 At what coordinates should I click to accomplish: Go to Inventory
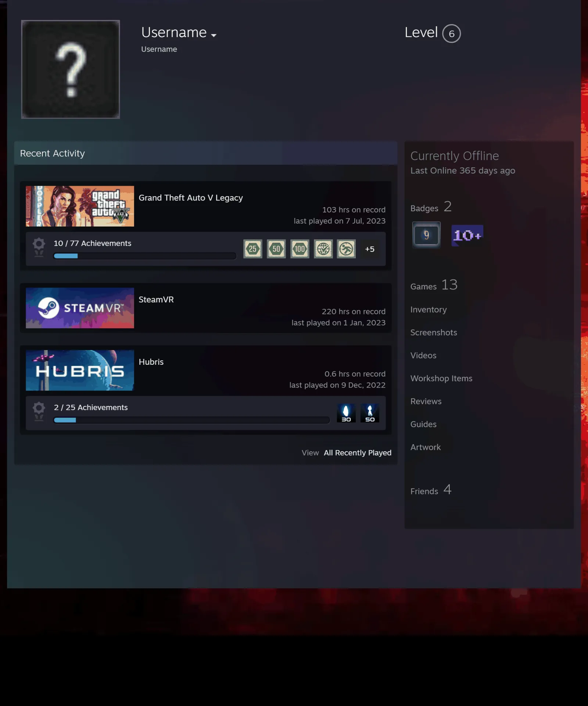429,310
